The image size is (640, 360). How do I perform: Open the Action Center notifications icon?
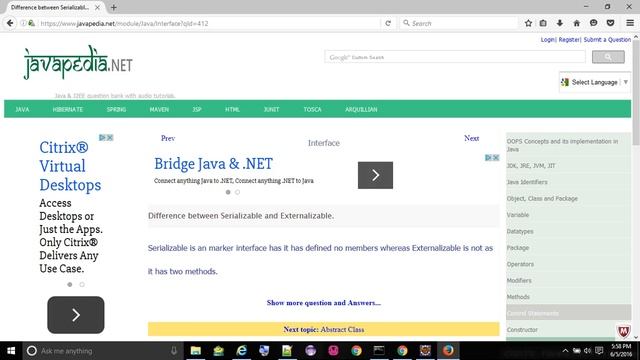tap(599, 351)
